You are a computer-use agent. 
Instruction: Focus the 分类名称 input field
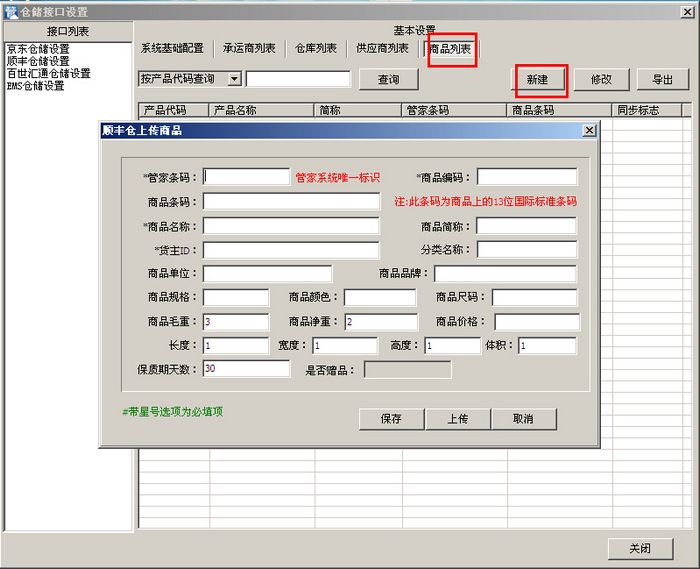(x=527, y=249)
